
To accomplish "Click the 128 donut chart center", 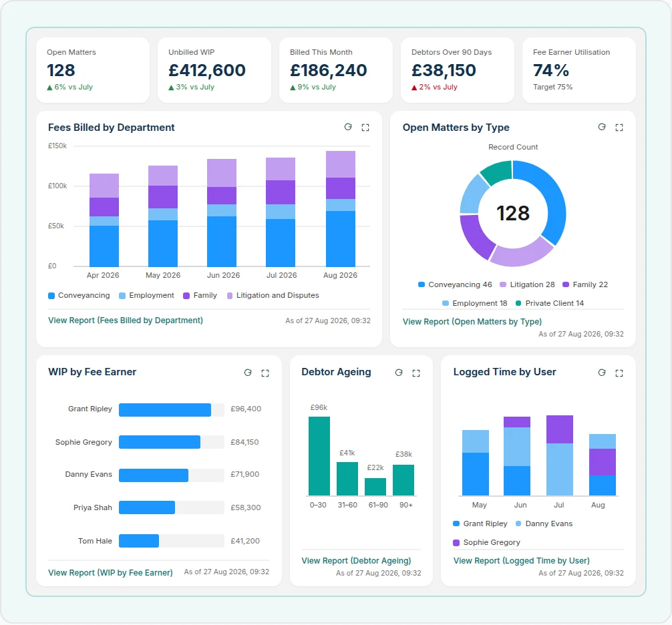I will (512, 213).
